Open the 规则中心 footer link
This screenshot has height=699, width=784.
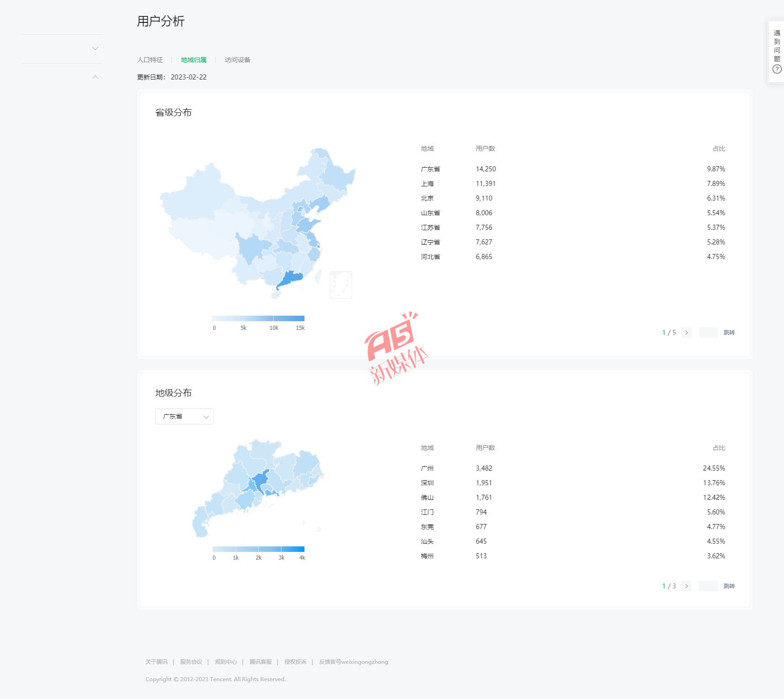226,662
